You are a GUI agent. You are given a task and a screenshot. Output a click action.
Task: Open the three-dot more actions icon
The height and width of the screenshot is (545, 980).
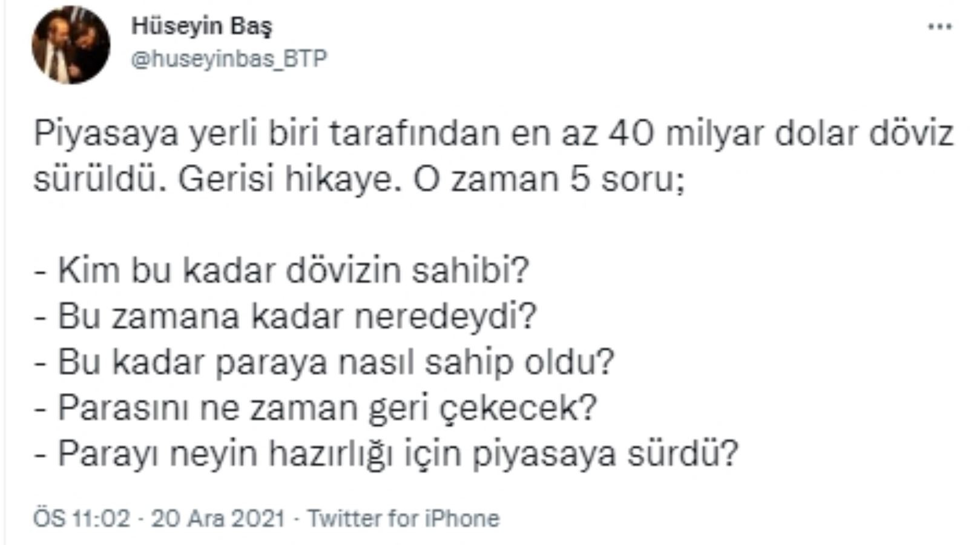940,25
